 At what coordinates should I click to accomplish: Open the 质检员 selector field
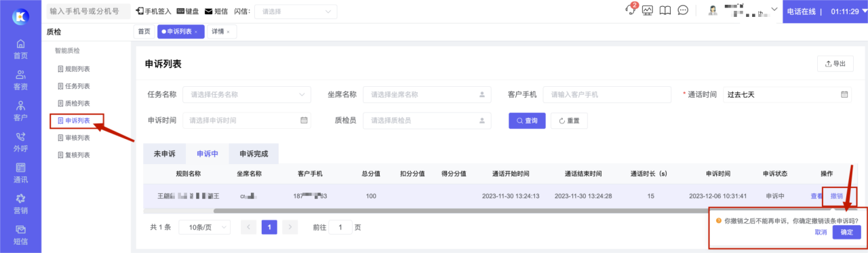427,120
